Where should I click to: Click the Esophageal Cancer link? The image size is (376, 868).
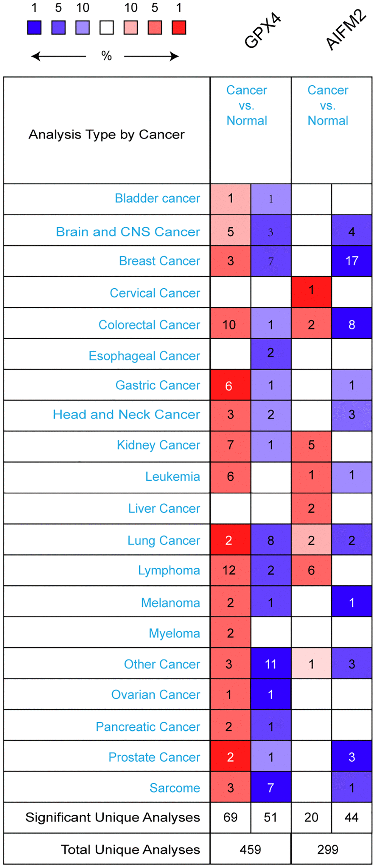[144, 356]
